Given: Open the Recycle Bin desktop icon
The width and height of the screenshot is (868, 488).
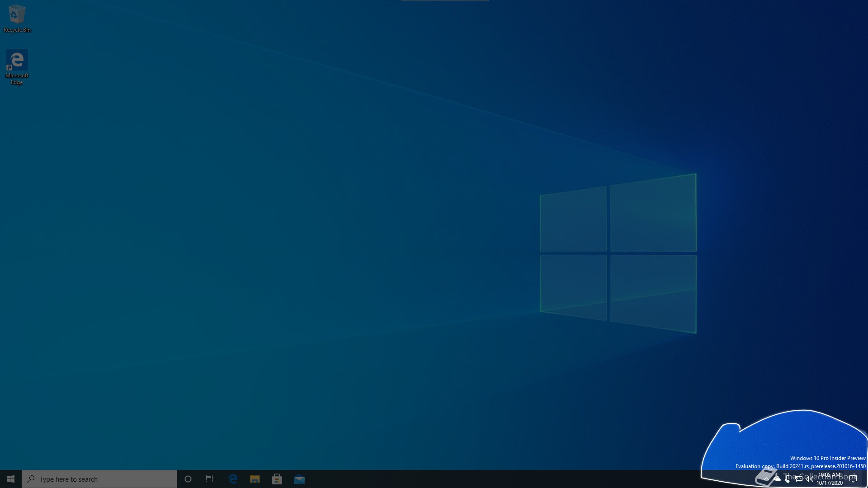Looking at the screenshot, I should (17, 19).
